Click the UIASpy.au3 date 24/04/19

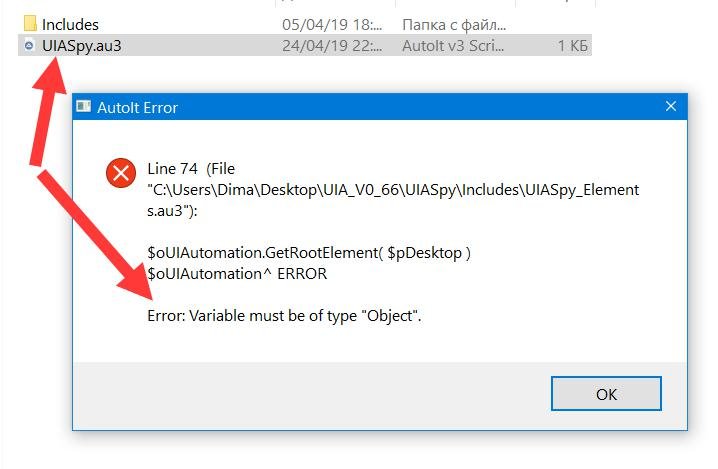click(x=332, y=46)
